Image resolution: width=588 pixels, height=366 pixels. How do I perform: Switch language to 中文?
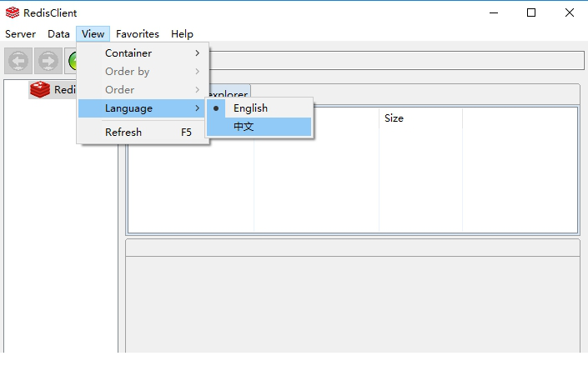click(259, 127)
